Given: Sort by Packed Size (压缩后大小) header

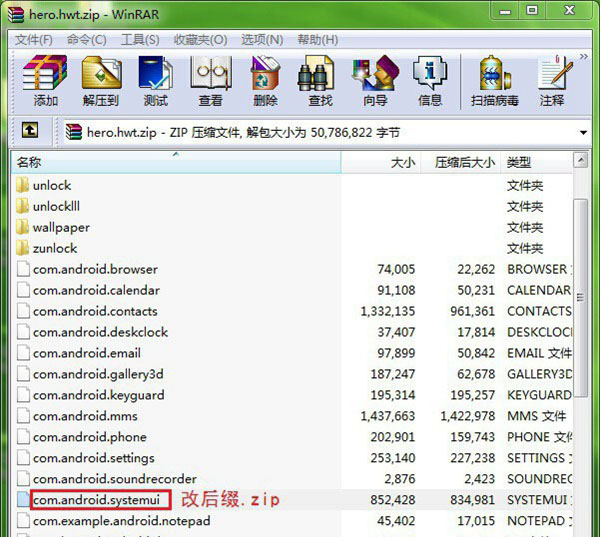Looking at the screenshot, I should click(x=461, y=163).
